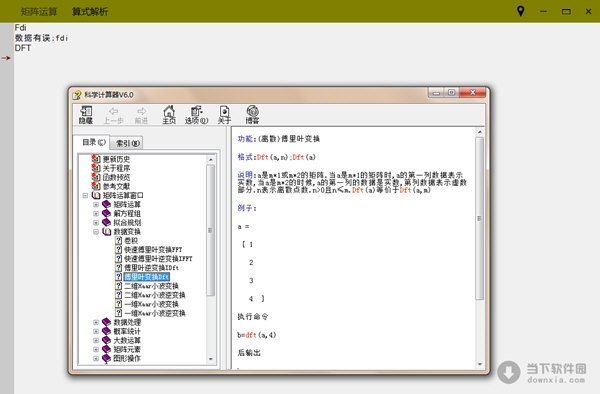This screenshot has width=600, height=394.
Task: Expand the 概率统计 tree node
Action: (x=96, y=331)
